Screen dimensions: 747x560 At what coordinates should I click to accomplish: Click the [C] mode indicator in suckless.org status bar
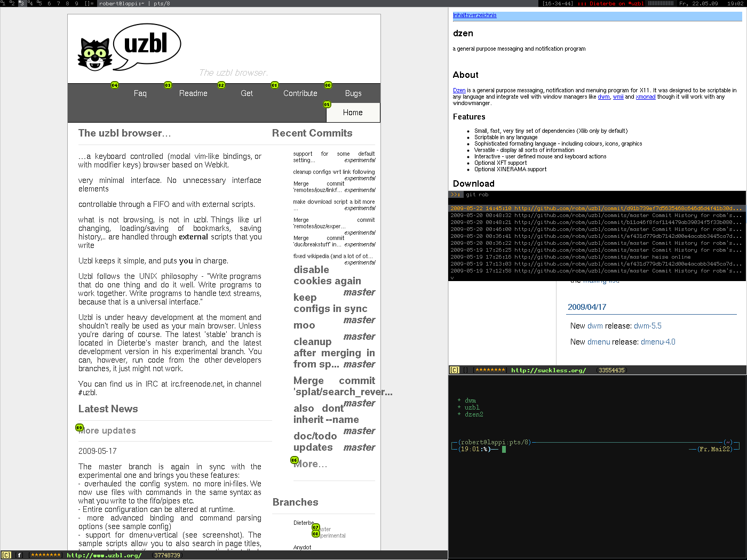coord(454,370)
